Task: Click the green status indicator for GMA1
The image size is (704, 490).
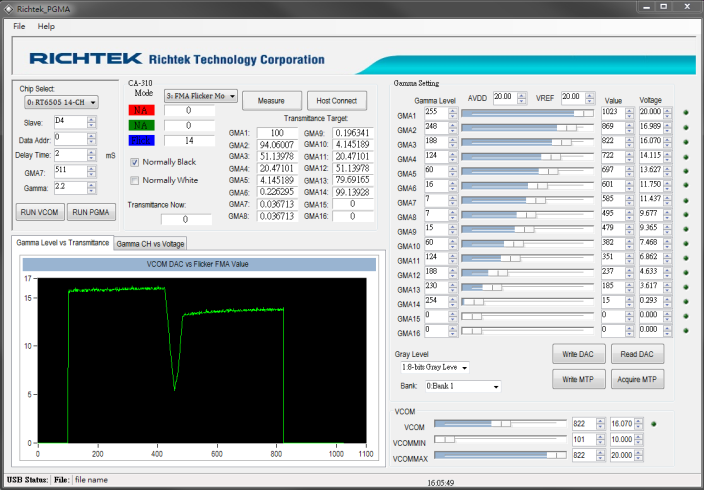Action: (x=686, y=113)
